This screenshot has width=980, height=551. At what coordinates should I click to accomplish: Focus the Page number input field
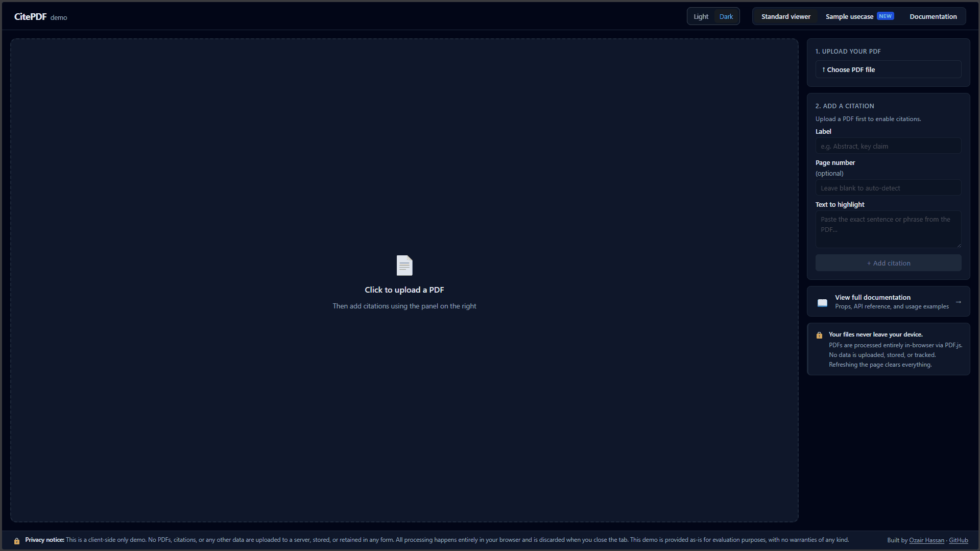(888, 188)
